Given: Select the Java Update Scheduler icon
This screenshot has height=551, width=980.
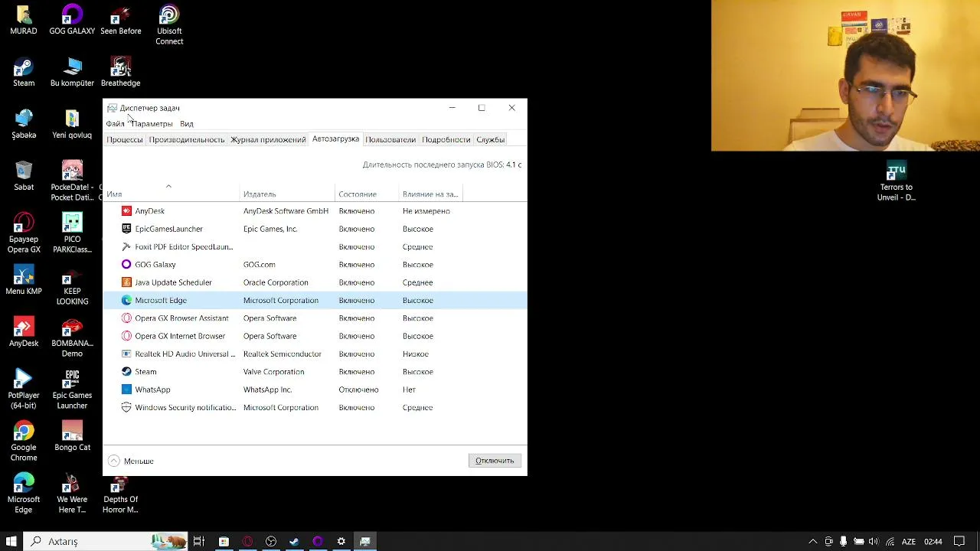Looking at the screenshot, I should click(x=126, y=282).
